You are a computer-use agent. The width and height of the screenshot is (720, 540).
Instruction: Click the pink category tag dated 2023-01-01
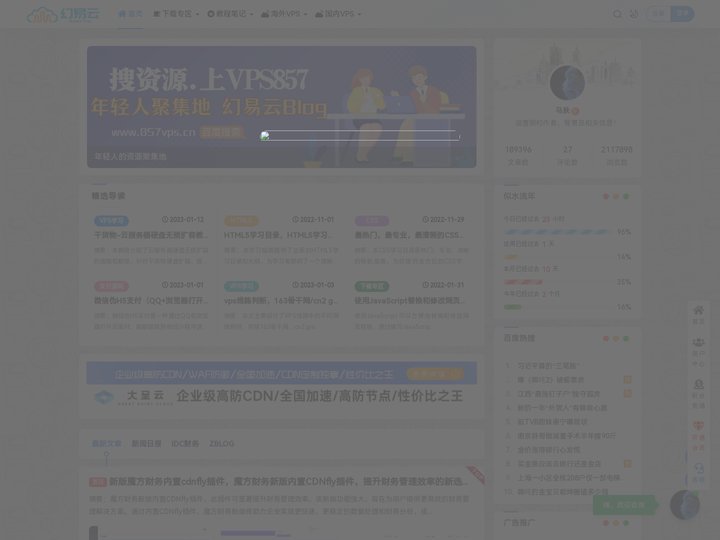(112, 286)
